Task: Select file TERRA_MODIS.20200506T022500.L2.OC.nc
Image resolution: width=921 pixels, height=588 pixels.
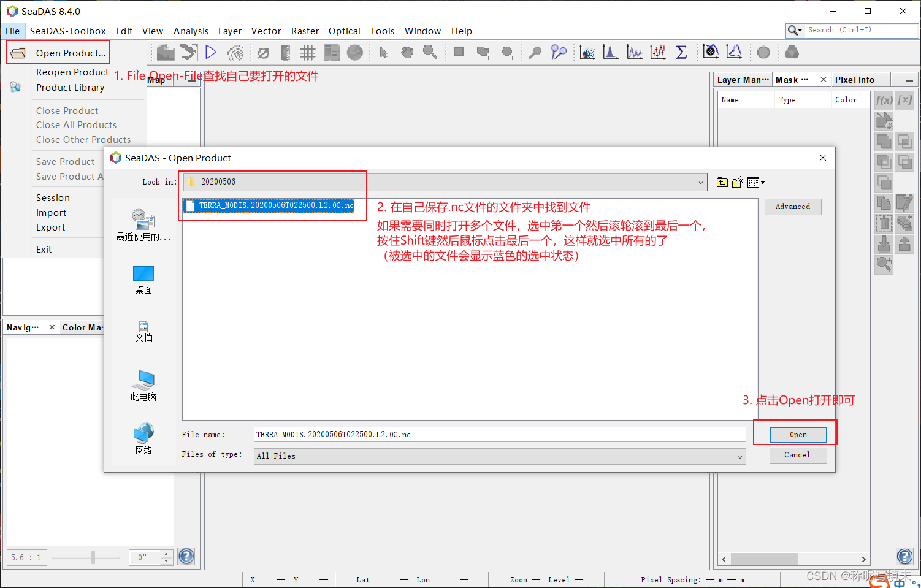Action: click(x=270, y=205)
